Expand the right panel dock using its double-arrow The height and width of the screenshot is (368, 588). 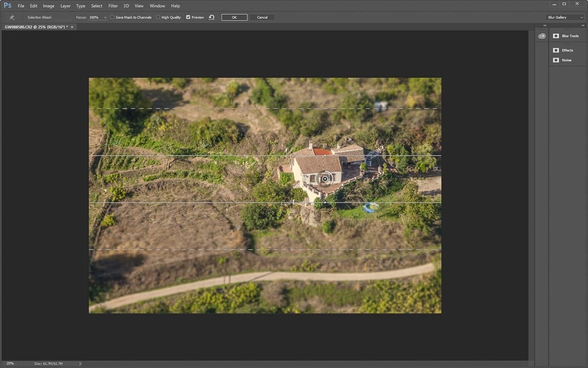(x=582, y=26)
